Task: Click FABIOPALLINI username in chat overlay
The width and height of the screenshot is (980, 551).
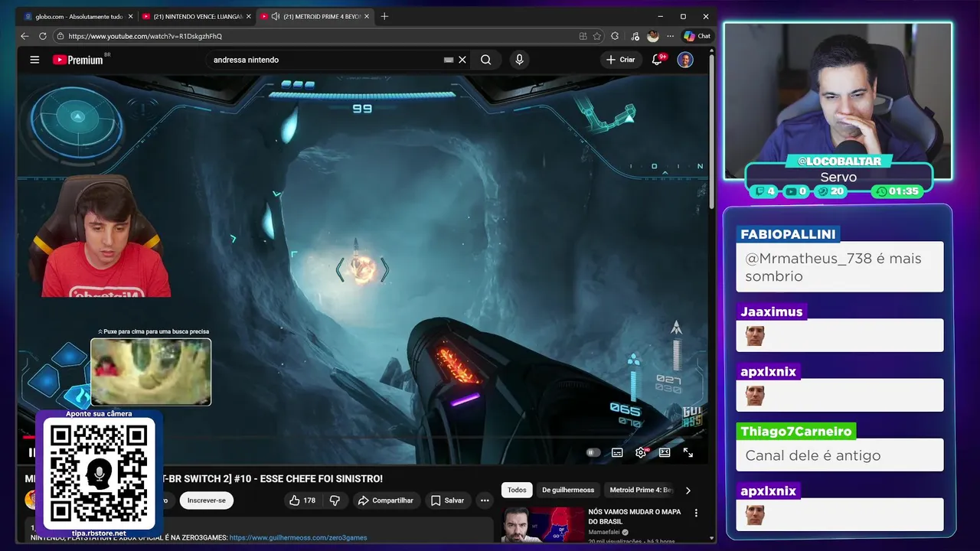Action: click(788, 234)
